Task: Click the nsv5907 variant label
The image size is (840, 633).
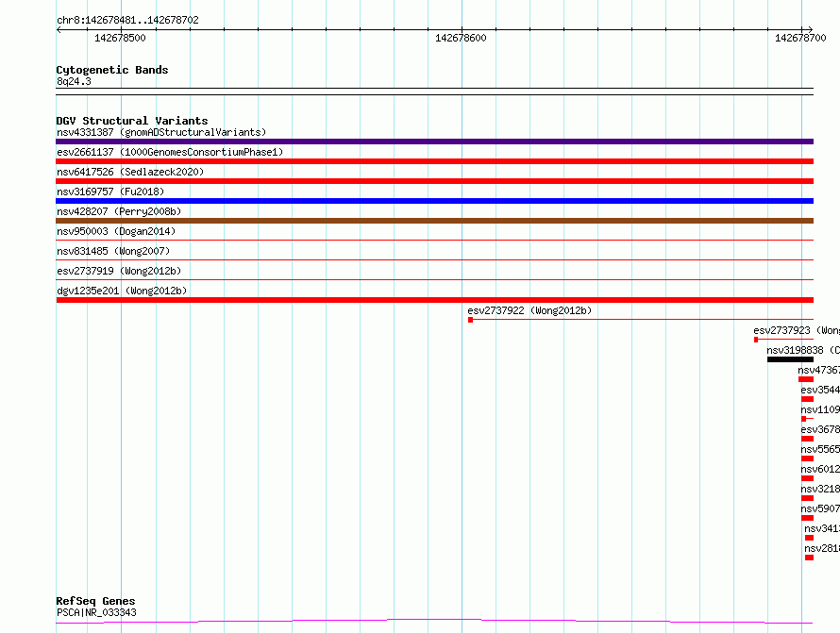Action: [x=820, y=508]
